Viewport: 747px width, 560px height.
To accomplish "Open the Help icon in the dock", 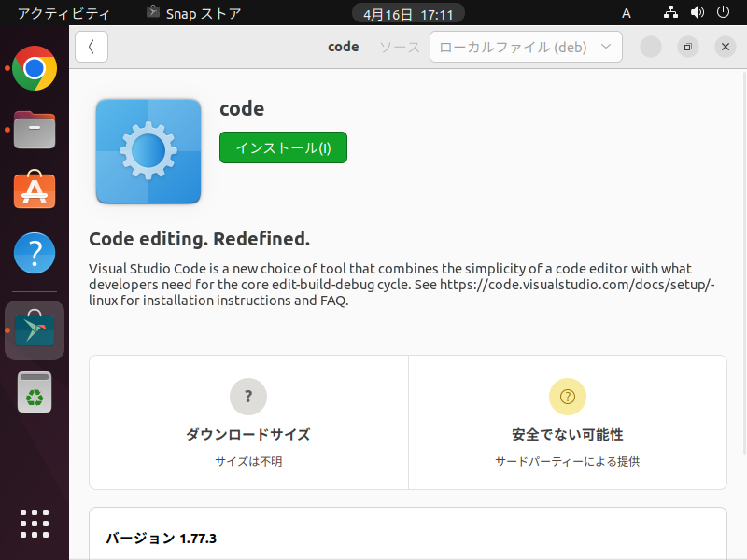I will (x=35, y=253).
